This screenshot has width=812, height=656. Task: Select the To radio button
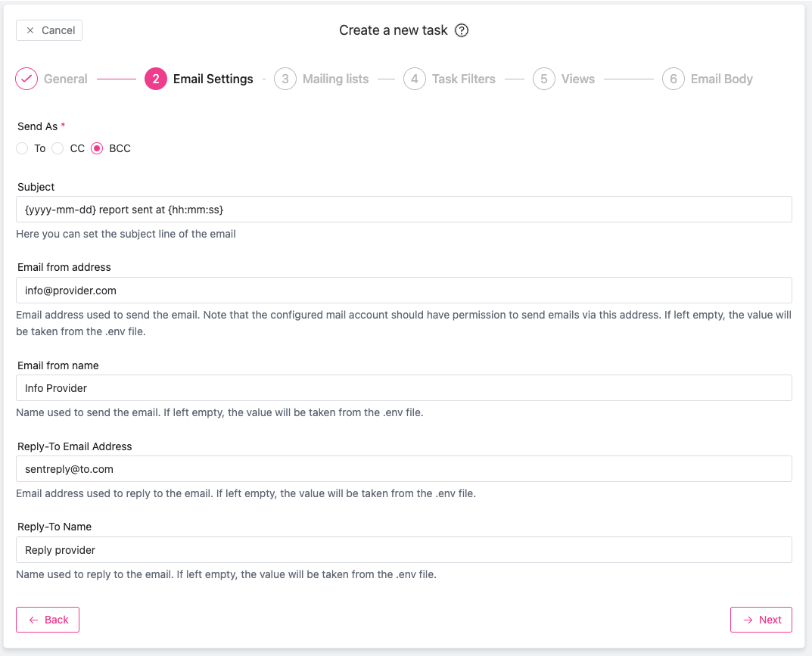[x=23, y=148]
